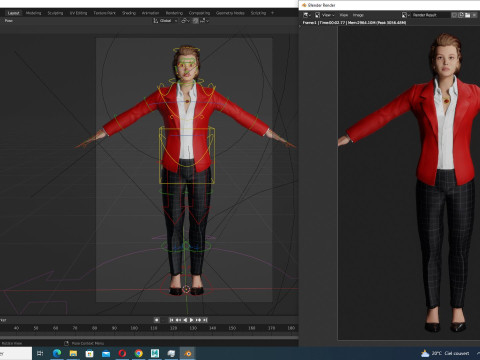Switch to the Modeling workspace tab
This screenshot has width=480, height=360.
[x=33, y=13]
